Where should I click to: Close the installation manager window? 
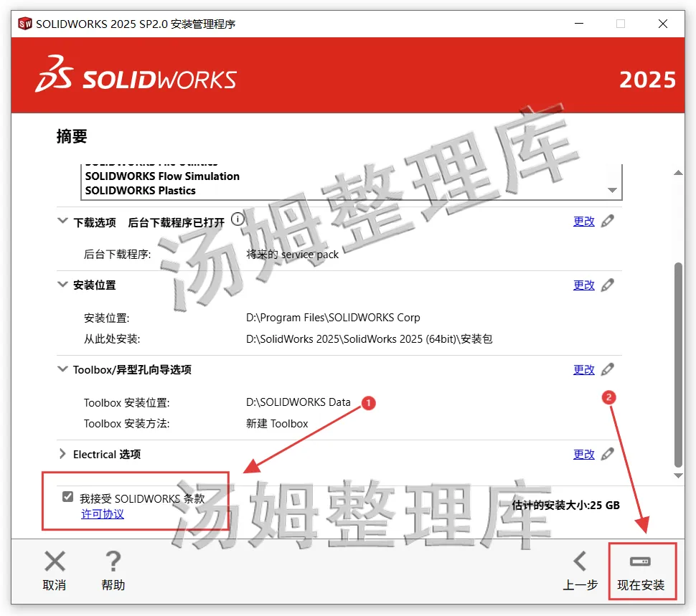[x=663, y=24]
